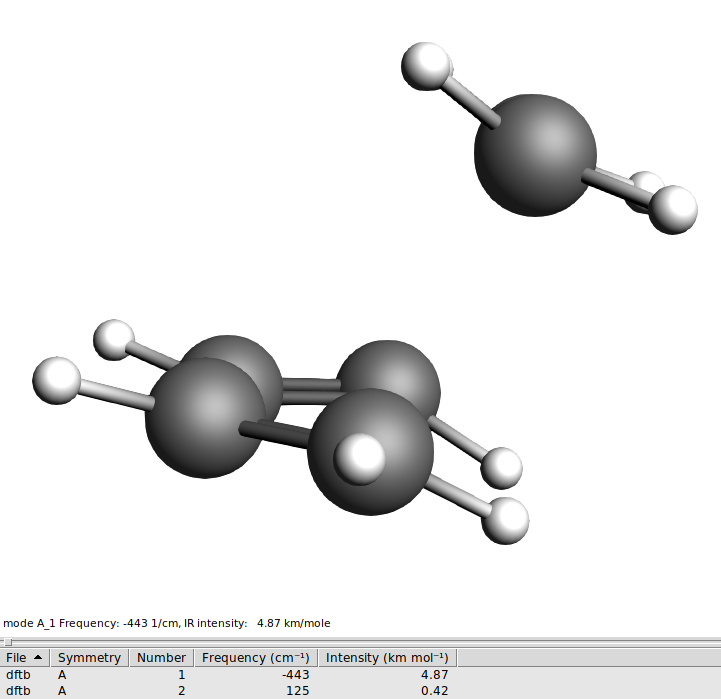Sort by Intensity (km mol⁻¹) column header
The image size is (721, 699).
click(x=387, y=658)
